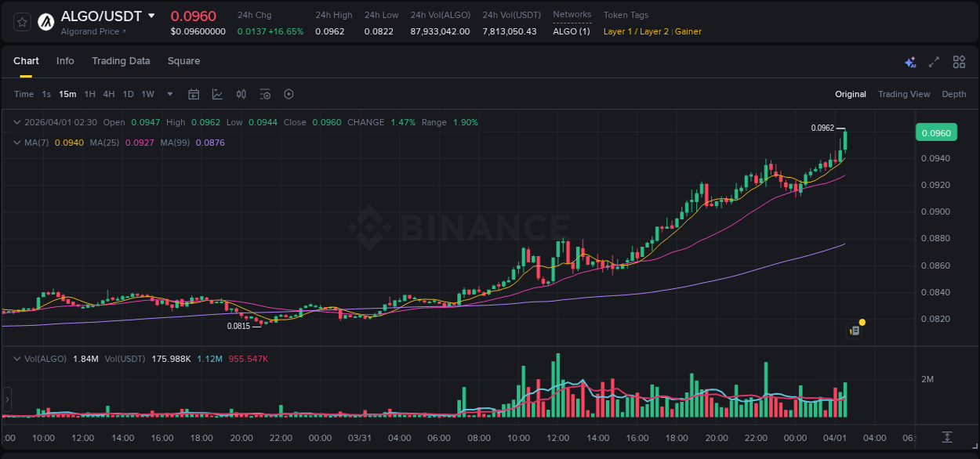Switch to the Depth view
This screenshot has width=980, height=459.
pyautogui.click(x=954, y=94)
